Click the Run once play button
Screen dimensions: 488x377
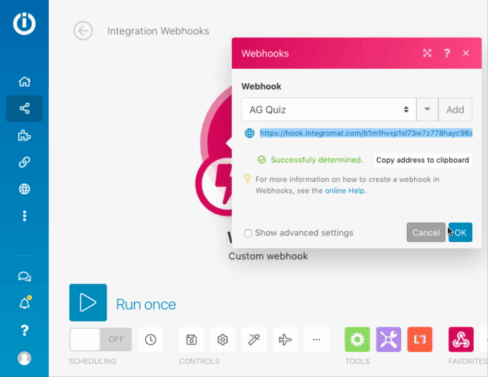tap(88, 303)
